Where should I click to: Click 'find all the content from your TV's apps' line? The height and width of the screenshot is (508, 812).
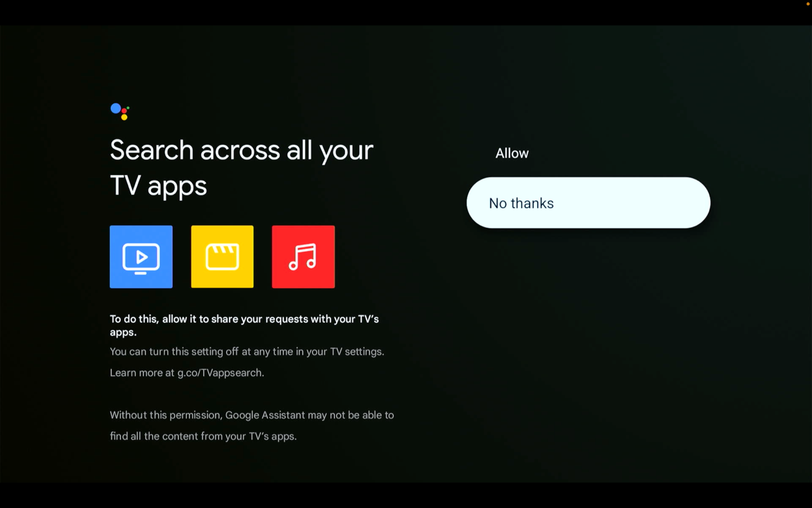point(203,436)
